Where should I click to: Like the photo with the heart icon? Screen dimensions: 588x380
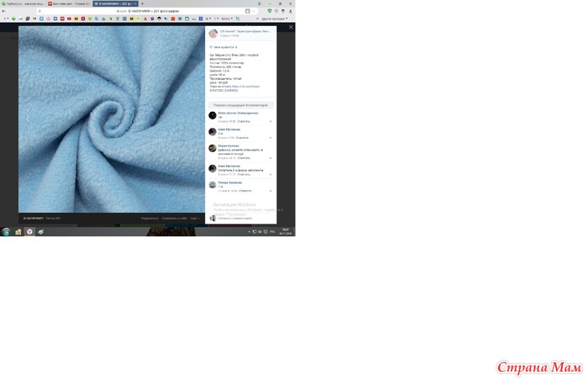click(x=211, y=47)
